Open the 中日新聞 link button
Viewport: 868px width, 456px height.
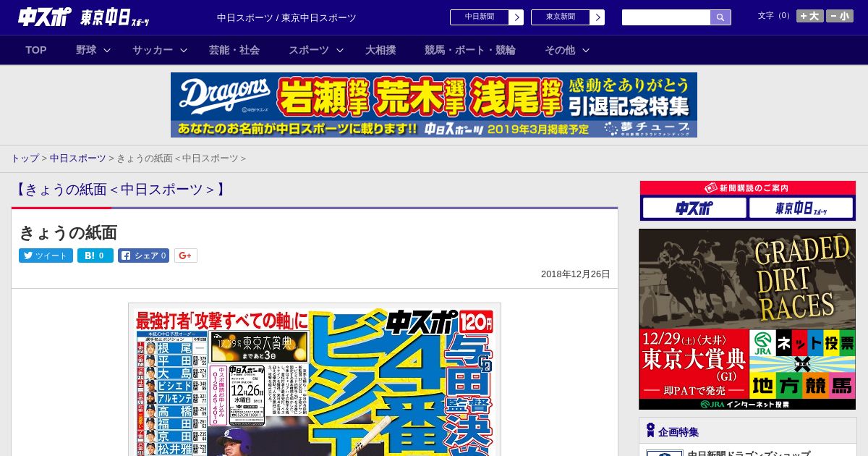tap(479, 17)
